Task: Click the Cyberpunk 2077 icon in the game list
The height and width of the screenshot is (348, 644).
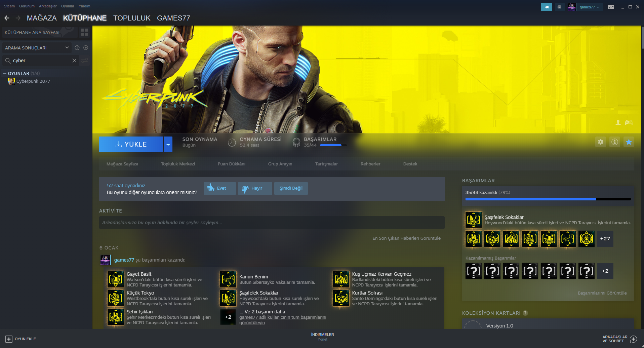Action: tap(11, 81)
